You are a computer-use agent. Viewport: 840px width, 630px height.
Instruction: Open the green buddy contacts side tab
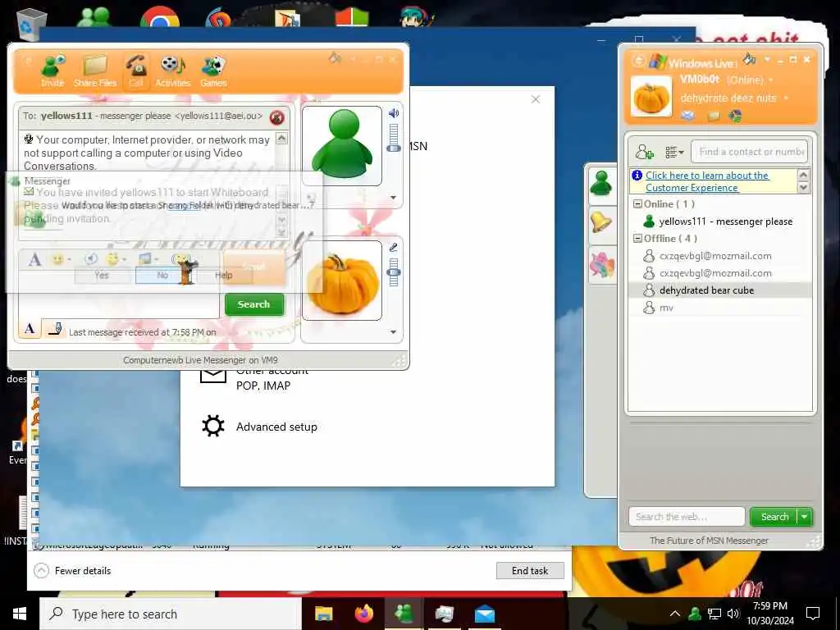pyautogui.click(x=601, y=185)
